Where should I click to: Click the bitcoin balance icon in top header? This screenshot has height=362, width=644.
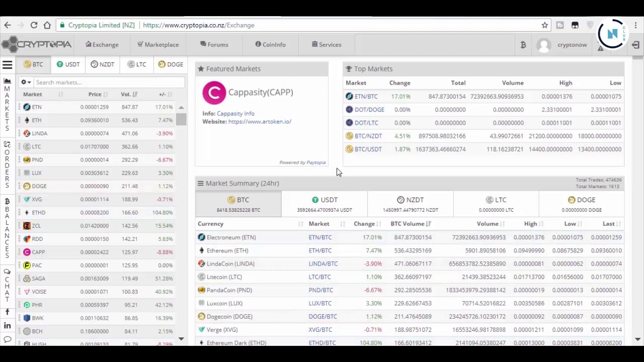pyautogui.click(x=523, y=45)
